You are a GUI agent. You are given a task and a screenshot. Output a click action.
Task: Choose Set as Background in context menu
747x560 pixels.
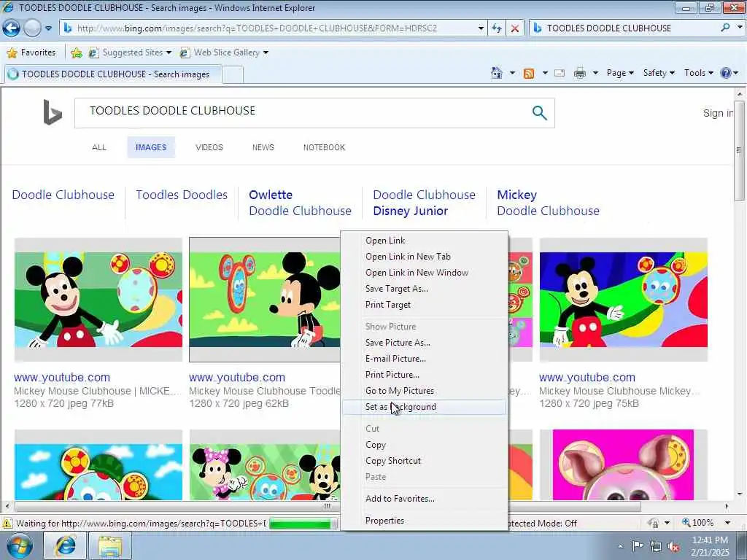click(x=424, y=407)
